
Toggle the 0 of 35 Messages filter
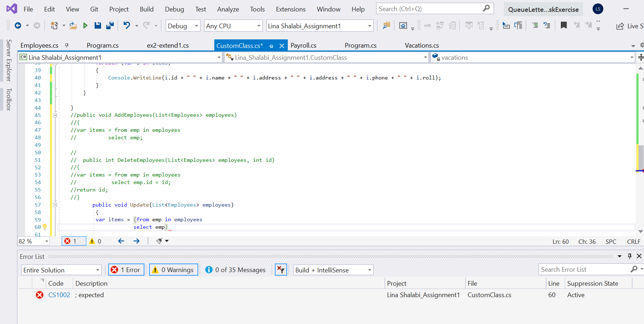tap(235, 270)
